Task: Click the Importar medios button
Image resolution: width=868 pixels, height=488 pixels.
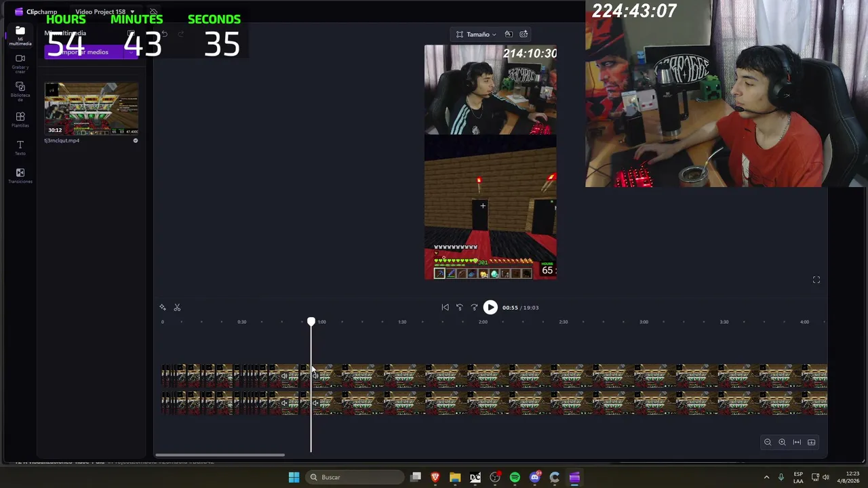Action: pos(84,52)
